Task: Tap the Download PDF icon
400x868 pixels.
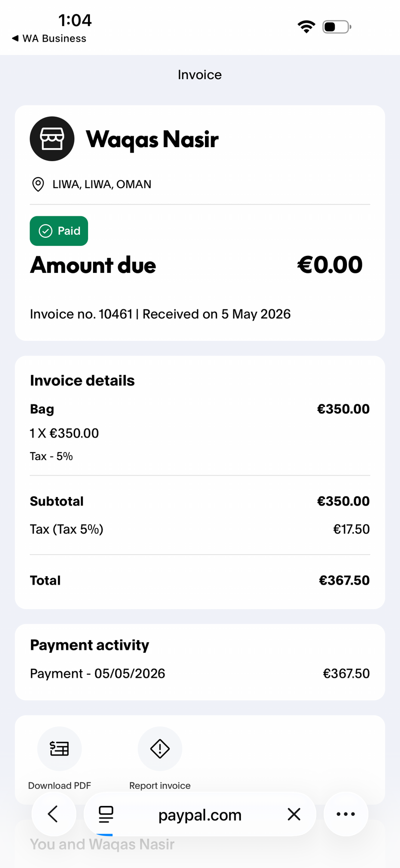Action: [59, 748]
